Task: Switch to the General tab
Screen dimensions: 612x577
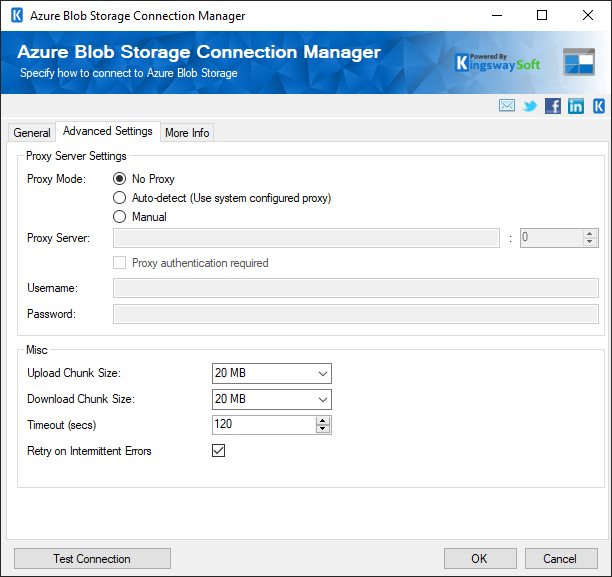Action: coord(32,133)
